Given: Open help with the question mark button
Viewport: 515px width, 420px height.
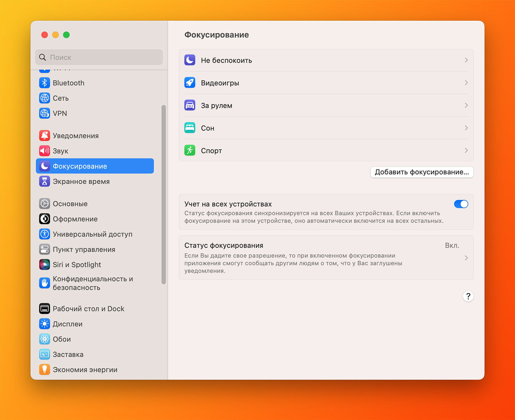Looking at the screenshot, I should click(x=468, y=296).
